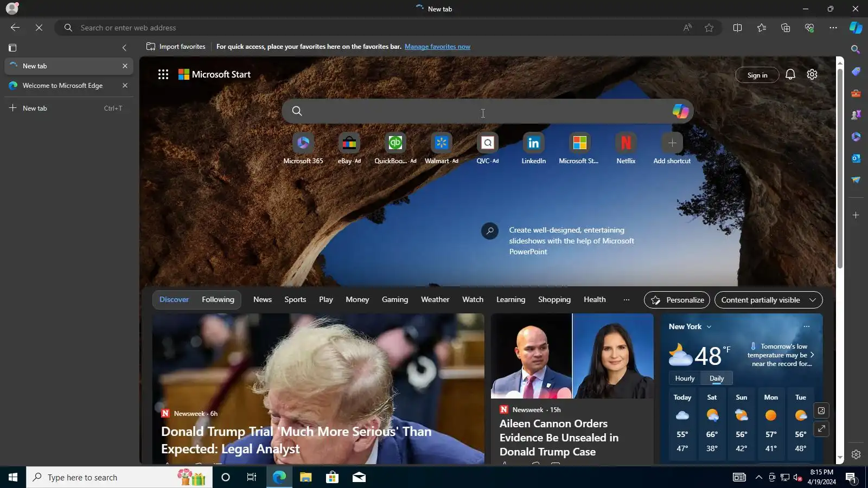Open the Copilot sidebar icon
868x488 pixels.
click(856, 28)
